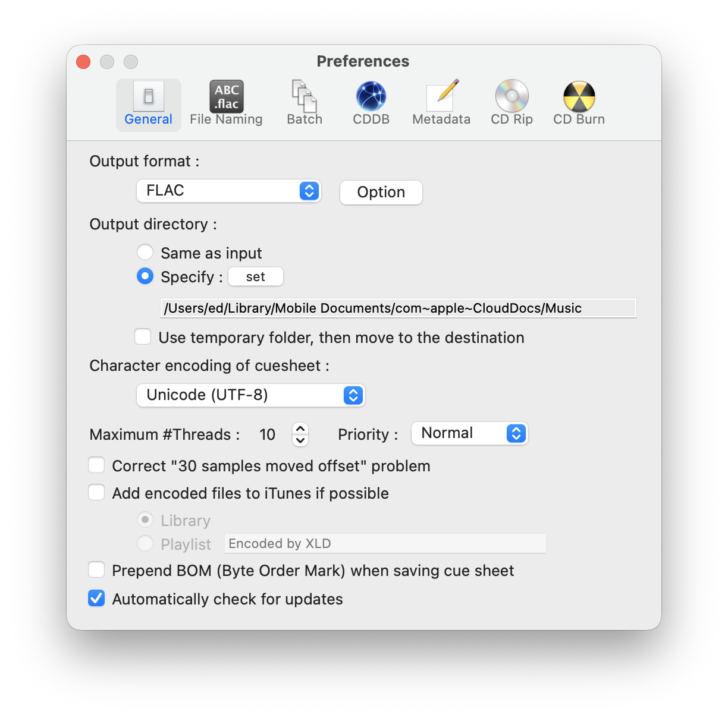Image resolution: width=728 pixels, height=718 pixels.
Task: Select the General preferences icon
Action: click(x=148, y=105)
